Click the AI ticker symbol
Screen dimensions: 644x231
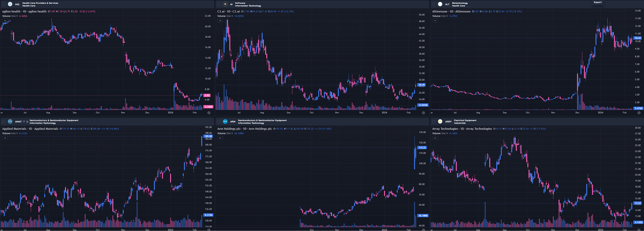tap(231, 4)
